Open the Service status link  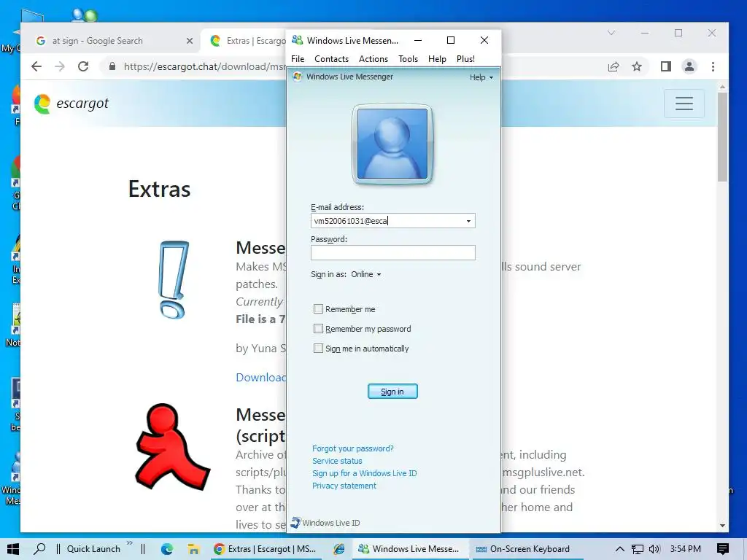click(337, 461)
